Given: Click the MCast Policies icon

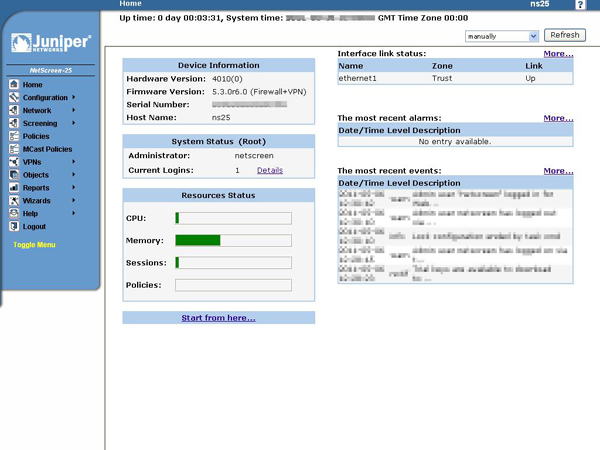Looking at the screenshot, I should click(x=14, y=149).
